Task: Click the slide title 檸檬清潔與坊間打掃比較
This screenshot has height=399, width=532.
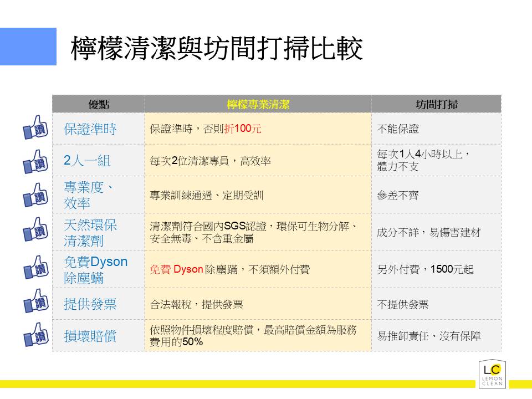Action: tap(216, 49)
